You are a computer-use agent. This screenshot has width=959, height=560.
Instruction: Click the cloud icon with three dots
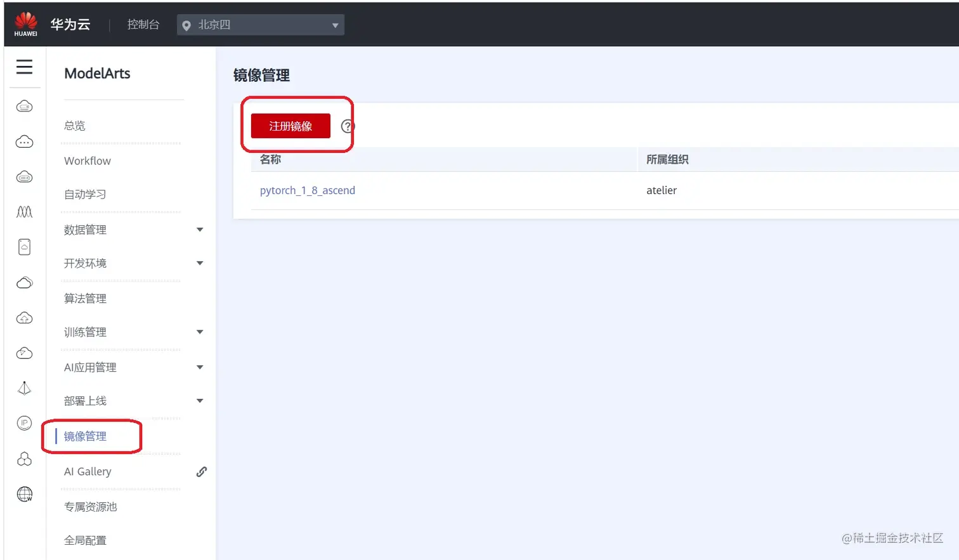(24, 141)
